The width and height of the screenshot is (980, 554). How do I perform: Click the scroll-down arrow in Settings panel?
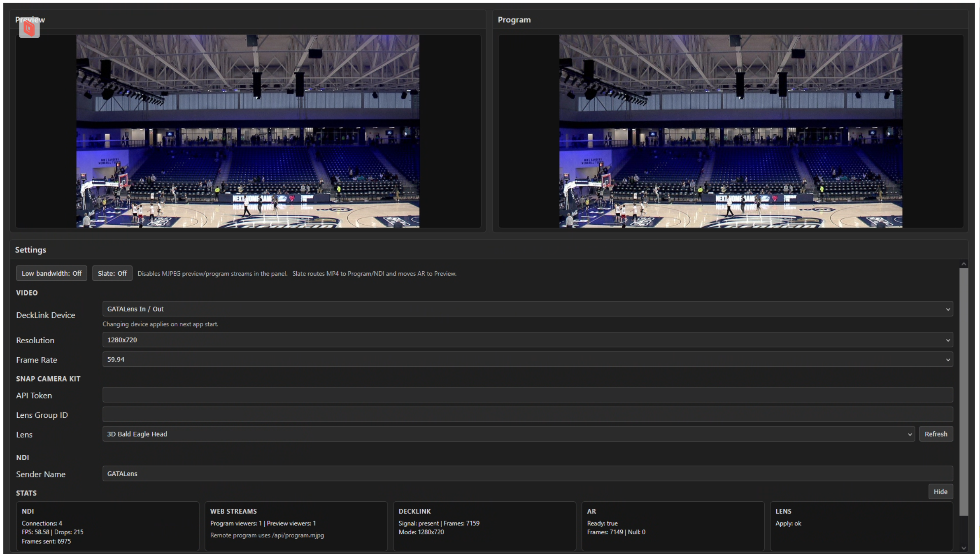964,548
